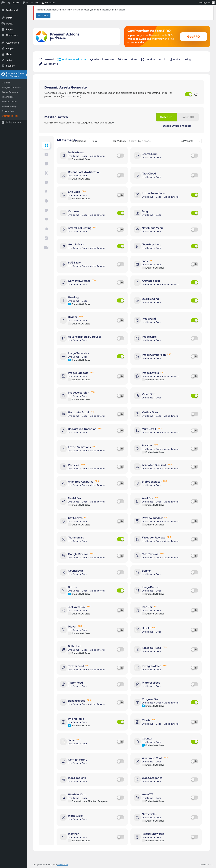Click the Disable Unused Widgets link
This screenshot has width=216, height=868.
177,126
